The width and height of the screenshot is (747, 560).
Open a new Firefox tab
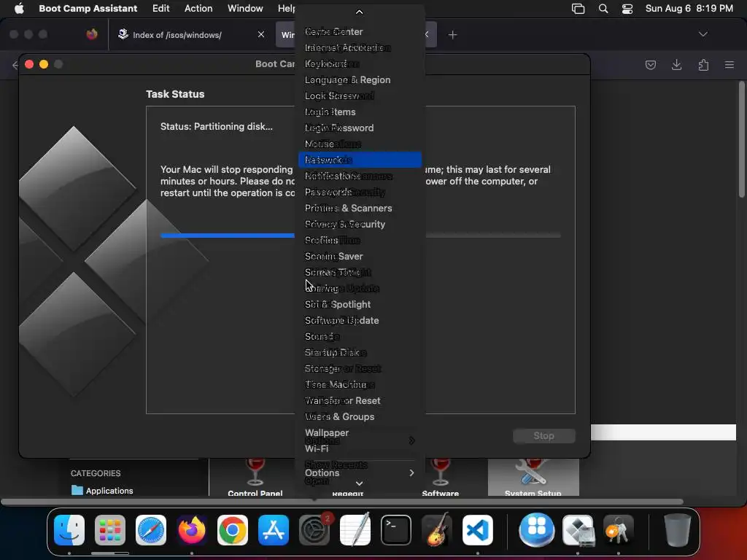pos(452,35)
